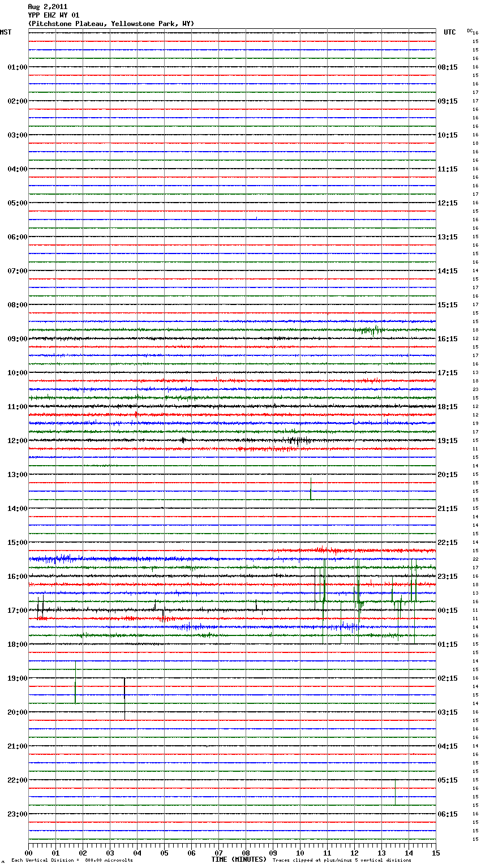481x868 pixels.
Task: Select the YPP EHZ WY 01 station label
Action: [x=54, y=15]
